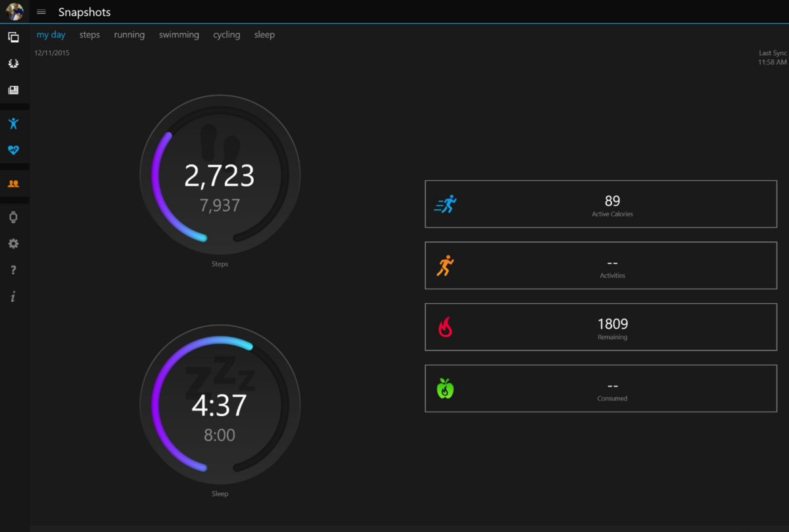This screenshot has height=532, width=789.
Task: Open the snapshots dashboard sidebar icon
Action: pyautogui.click(x=13, y=37)
